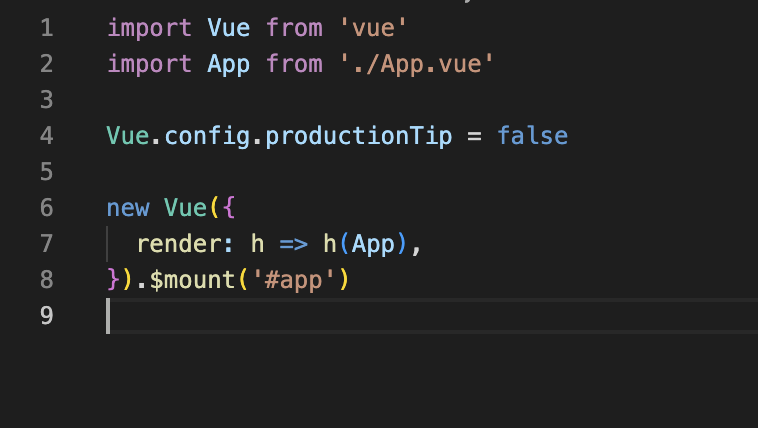Click the App identifier inside h()

[373, 245]
